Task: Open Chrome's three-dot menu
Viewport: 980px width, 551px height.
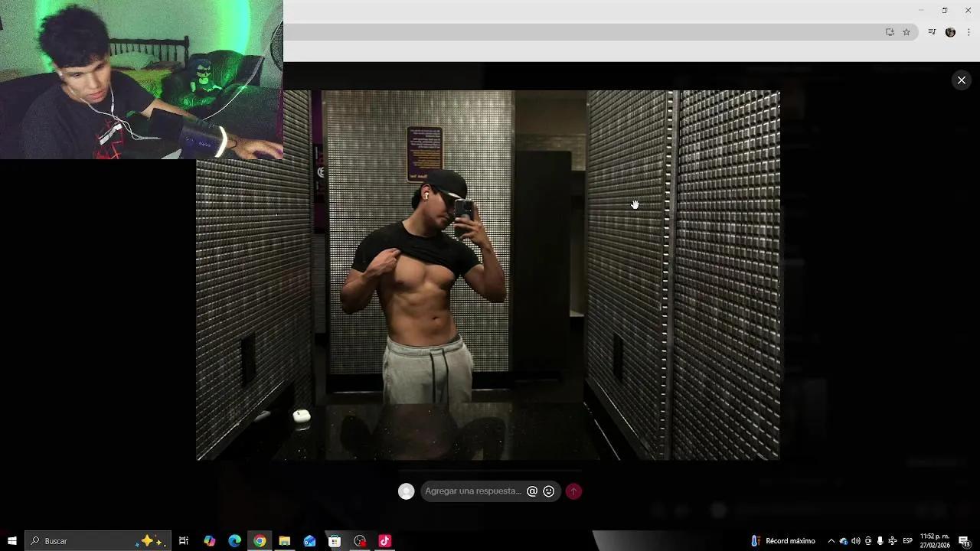Action: (x=969, y=32)
